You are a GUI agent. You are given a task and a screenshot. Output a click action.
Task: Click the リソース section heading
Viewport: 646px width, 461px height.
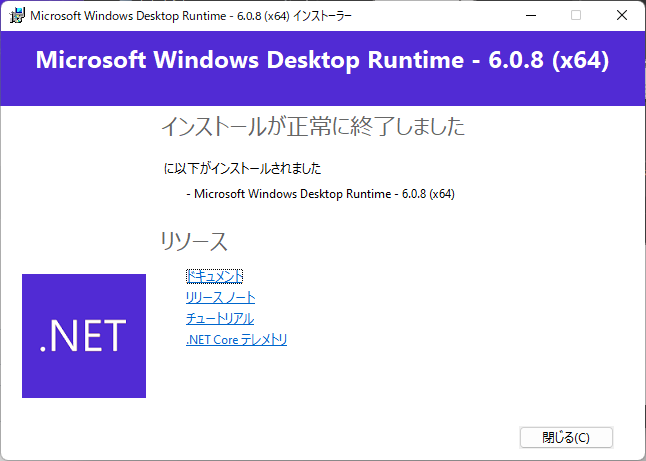(194, 241)
